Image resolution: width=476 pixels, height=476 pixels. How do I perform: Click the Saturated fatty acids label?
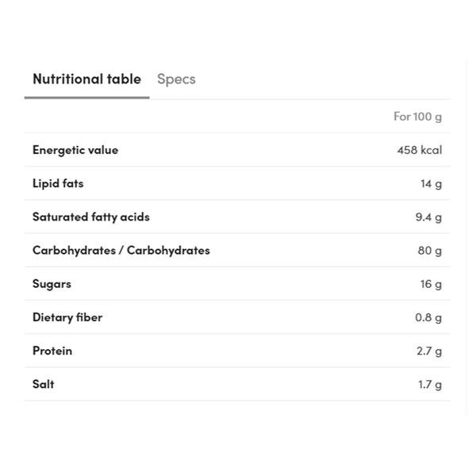[x=91, y=216]
